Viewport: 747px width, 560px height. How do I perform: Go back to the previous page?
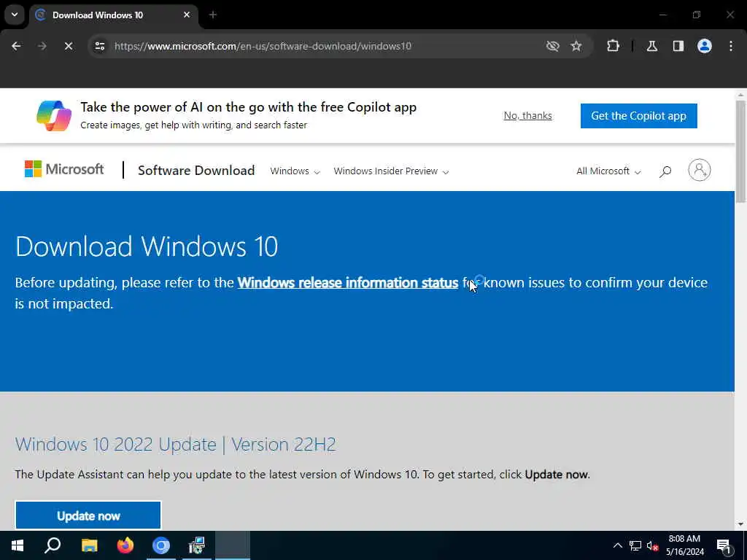click(16, 46)
